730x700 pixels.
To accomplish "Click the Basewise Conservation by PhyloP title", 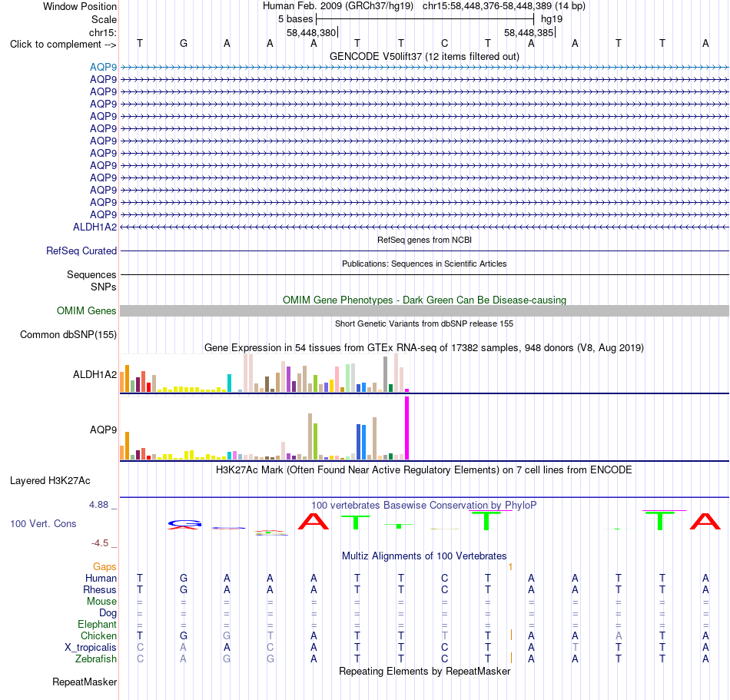I will [424, 505].
